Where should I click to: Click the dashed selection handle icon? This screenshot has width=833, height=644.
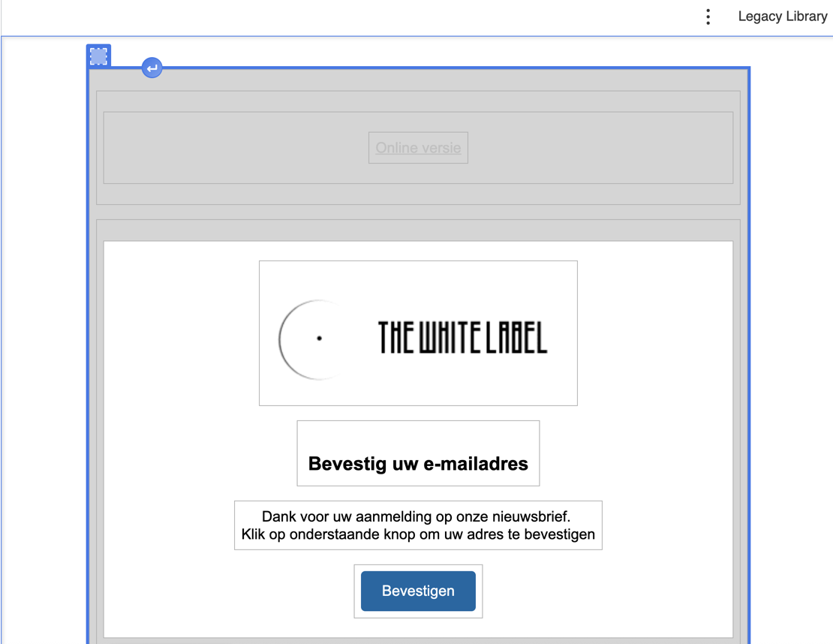coord(99,56)
